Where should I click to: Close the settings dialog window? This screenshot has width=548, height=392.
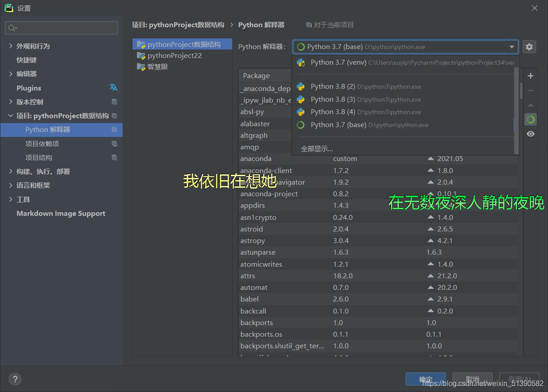click(535, 8)
